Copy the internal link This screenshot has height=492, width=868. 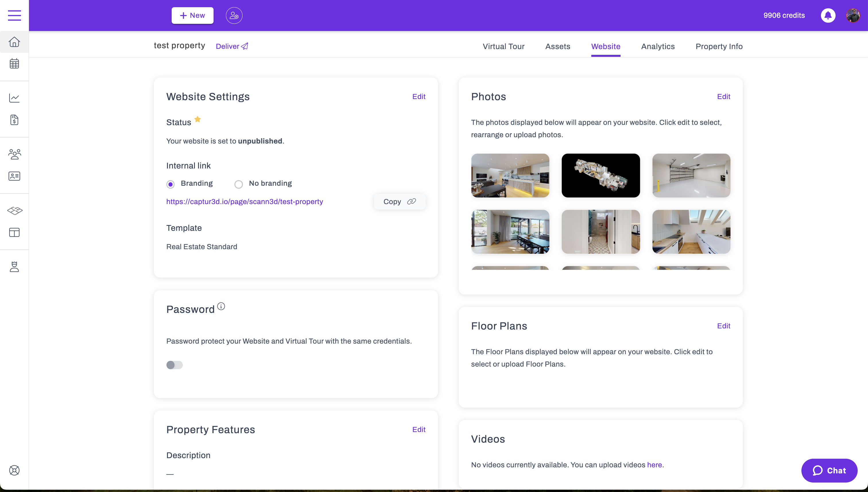pyautogui.click(x=399, y=202)
